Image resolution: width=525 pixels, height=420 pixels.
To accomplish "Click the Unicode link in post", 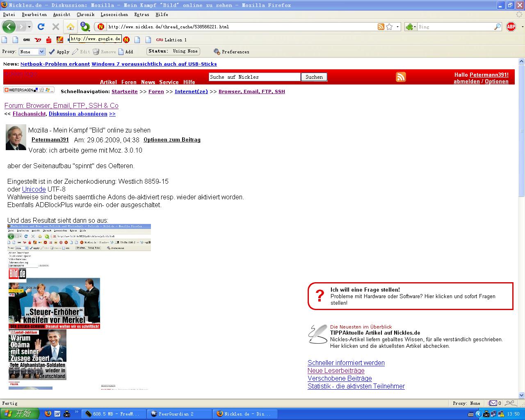I will [x=34, y=189].
